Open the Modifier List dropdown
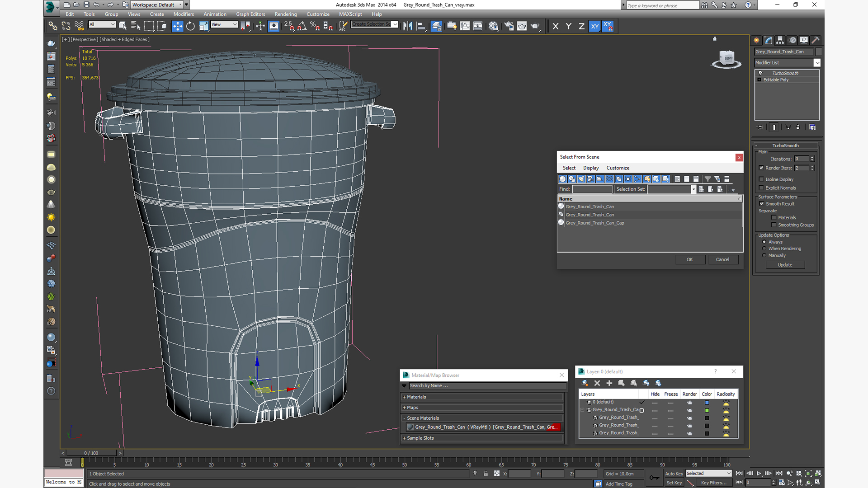This screenshot has width=868, height=488. (817, 63)
